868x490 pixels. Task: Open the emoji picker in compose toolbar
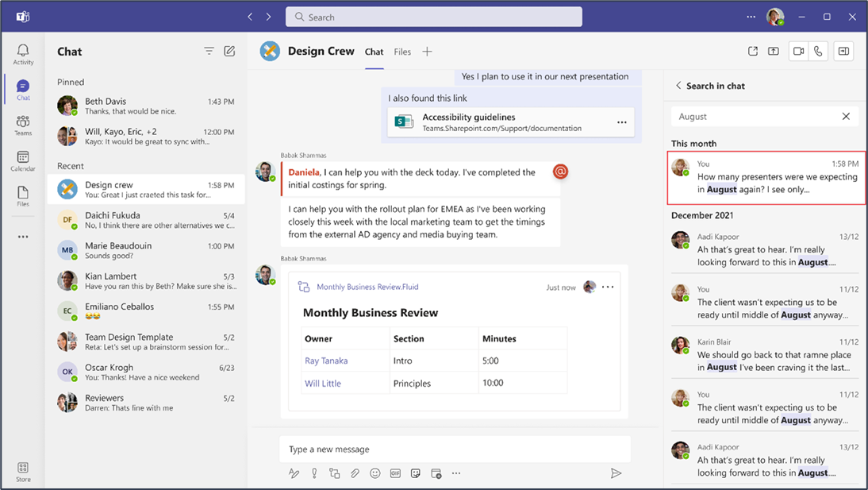pos(374,473)
